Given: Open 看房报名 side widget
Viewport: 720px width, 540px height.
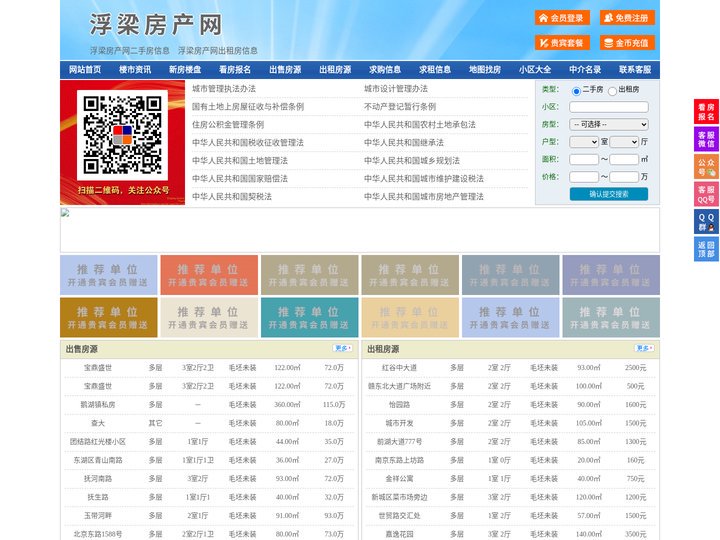Looking at the screenshot, I should click(x=706, y=112).
